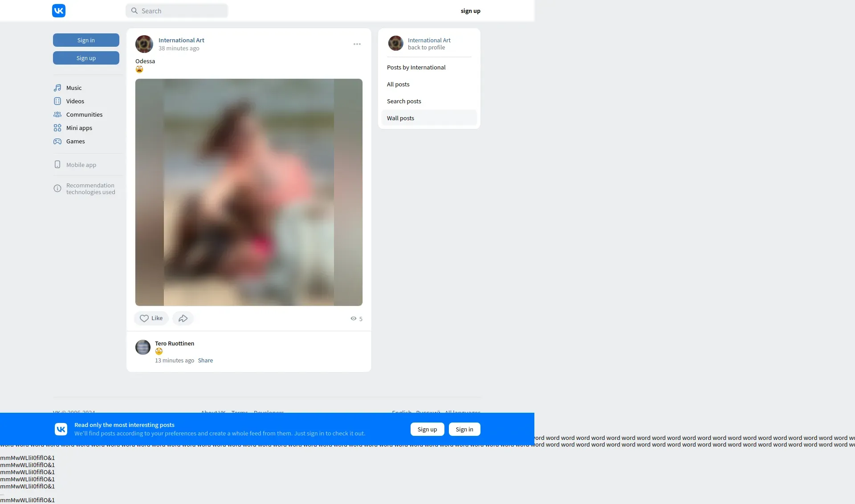Open the Mini apps icon
This screenshot has width=855, height=504.
point(57,128)
